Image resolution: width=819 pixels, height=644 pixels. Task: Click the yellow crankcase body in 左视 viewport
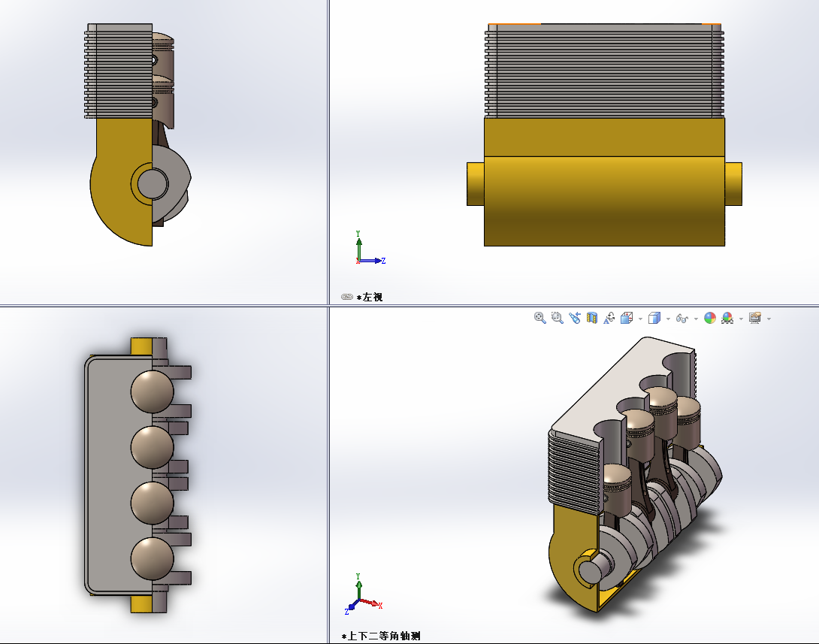coord(604,182)
